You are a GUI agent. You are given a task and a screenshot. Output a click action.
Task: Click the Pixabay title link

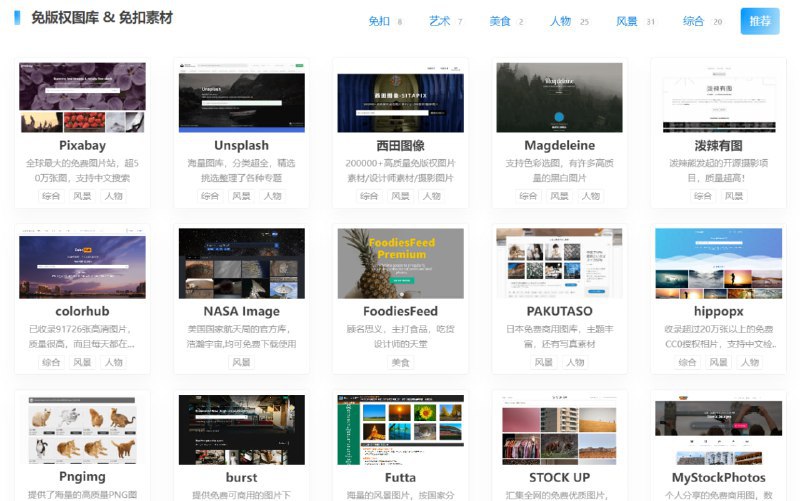(x=82, y=145)
